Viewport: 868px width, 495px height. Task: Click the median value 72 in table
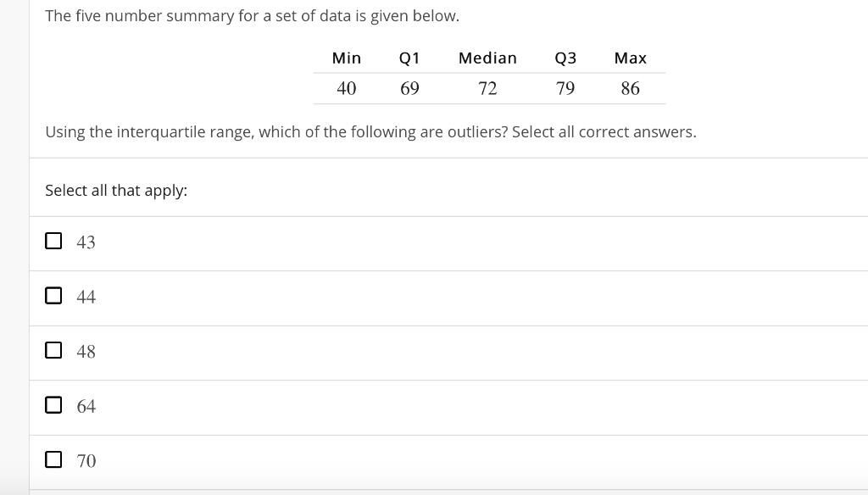click(x=487, y=89)
